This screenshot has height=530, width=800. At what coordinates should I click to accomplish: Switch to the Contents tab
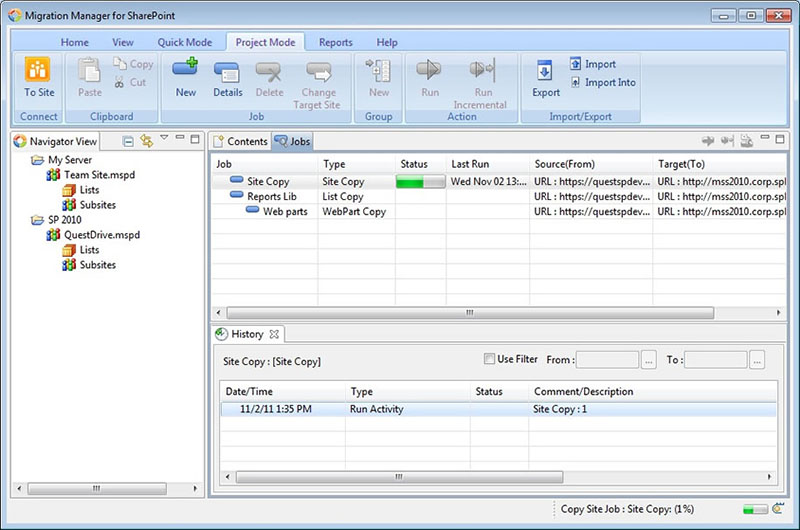241,141
